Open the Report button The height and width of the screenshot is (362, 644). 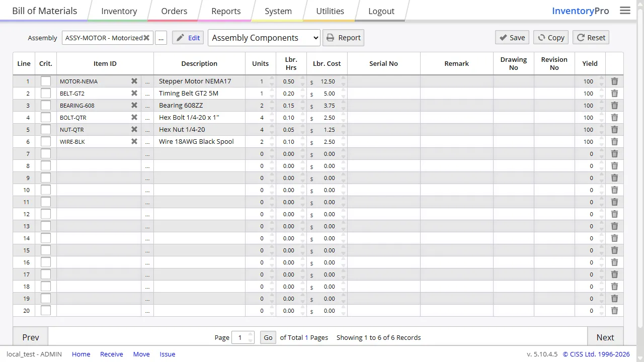pyautogui.click(x=343, y=38)
